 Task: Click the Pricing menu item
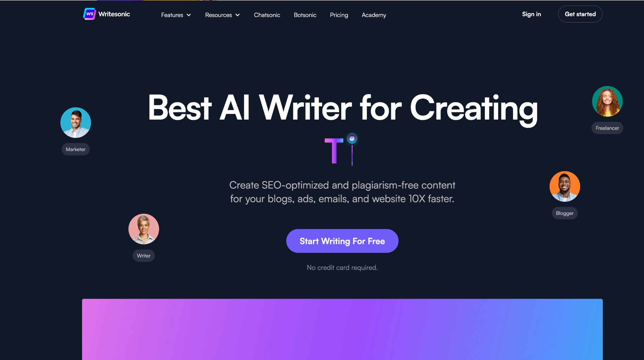(339, 14)
